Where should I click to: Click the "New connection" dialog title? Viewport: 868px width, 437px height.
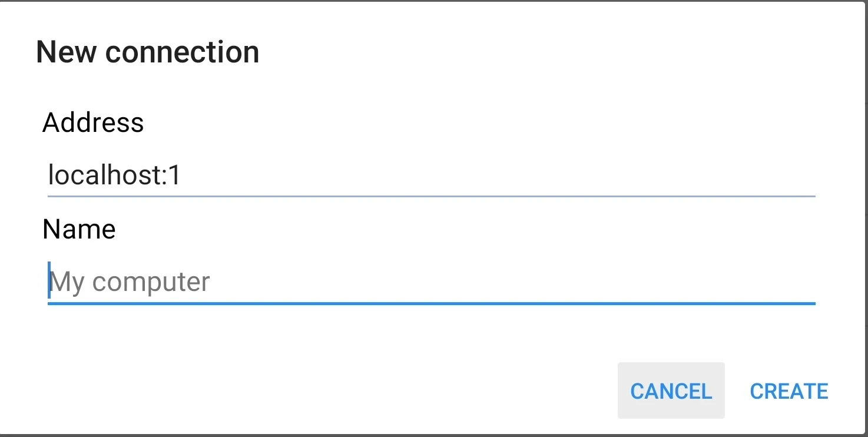(x=147, y=52)
